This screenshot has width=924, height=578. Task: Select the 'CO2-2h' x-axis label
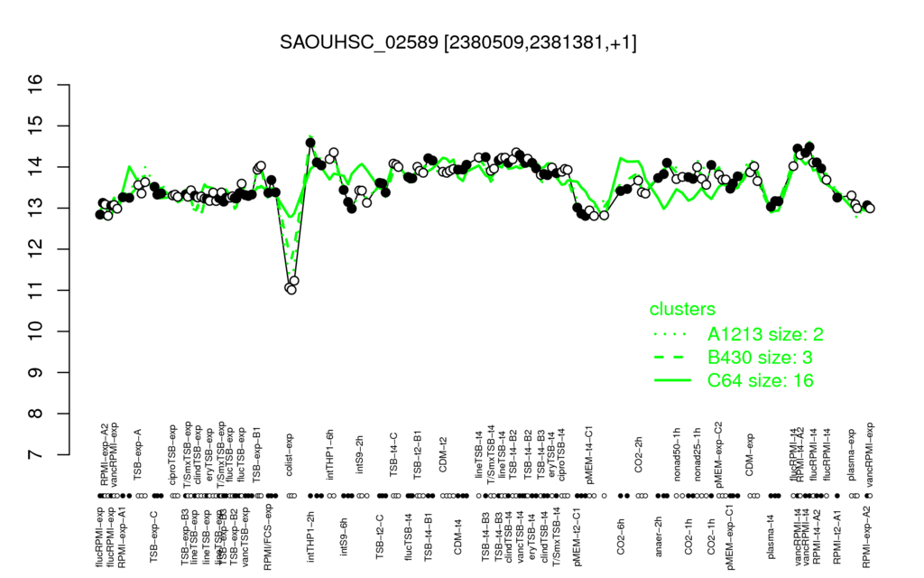(639, 456)
